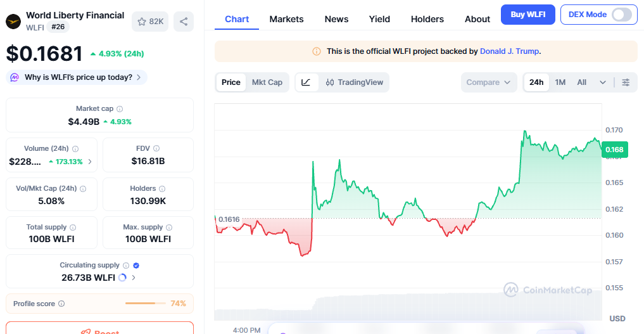Switch to the Holders tab
The image size is (644, 334).
pos(427,19)
